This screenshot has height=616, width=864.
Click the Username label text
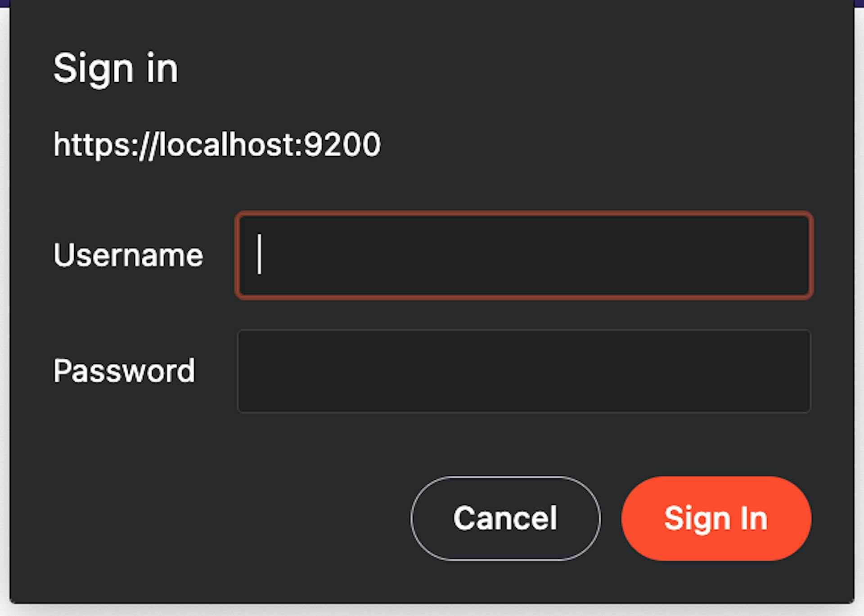click(128, 255)
